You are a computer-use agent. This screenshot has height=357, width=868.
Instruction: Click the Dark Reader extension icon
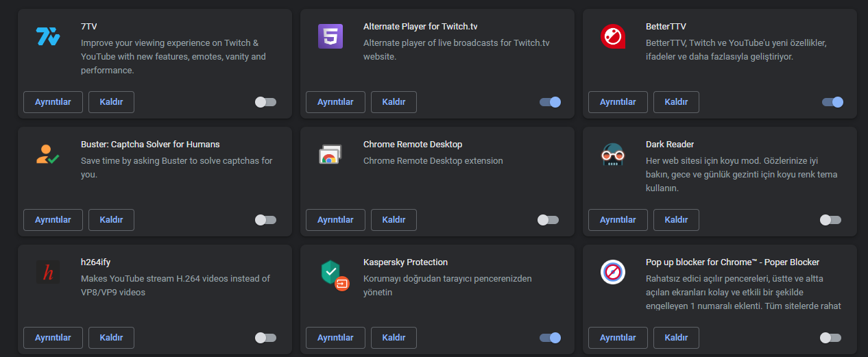click(612, 154)
